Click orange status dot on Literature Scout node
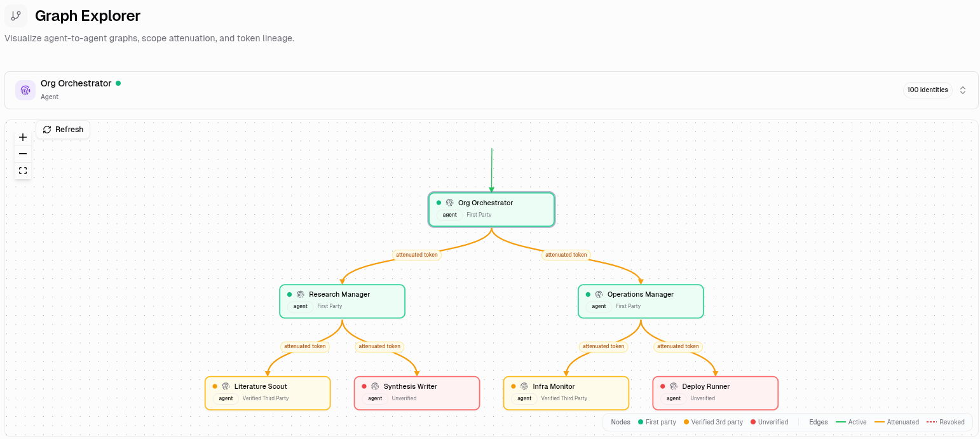980x439 pixels. (215, 386)
